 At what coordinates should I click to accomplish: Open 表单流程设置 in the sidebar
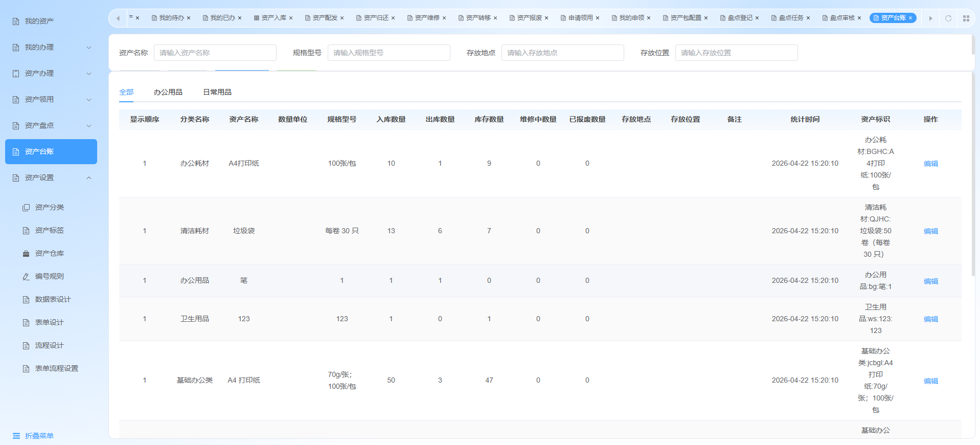click(56, 369)
